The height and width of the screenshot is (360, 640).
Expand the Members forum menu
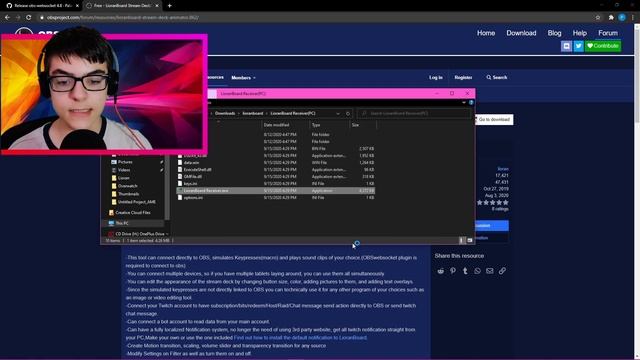pyautogui.click(x=243, y=78)
